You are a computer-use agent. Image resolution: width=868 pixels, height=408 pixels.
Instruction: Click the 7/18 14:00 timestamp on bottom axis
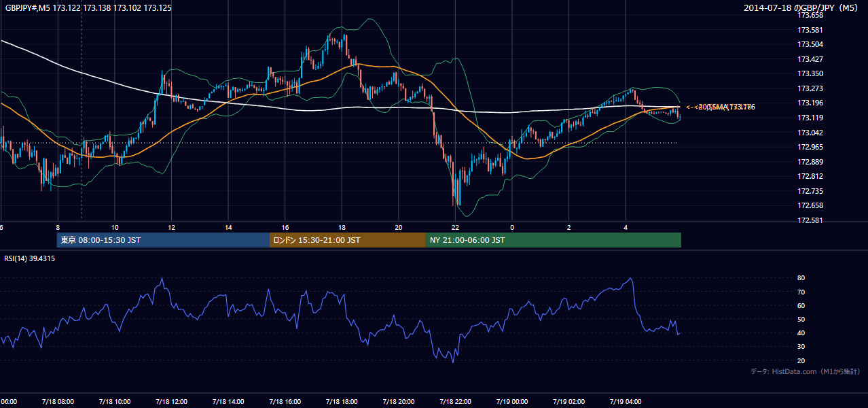[x=228, y=401]
